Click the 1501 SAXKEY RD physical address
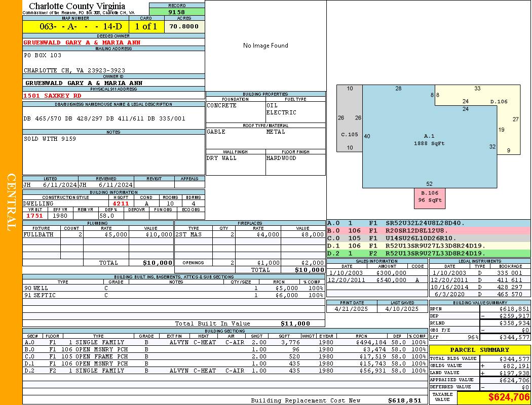 point(52,95)
